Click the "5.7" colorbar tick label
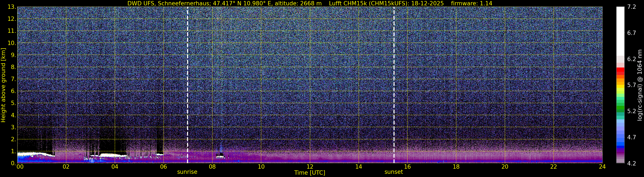 click(632, 85)
